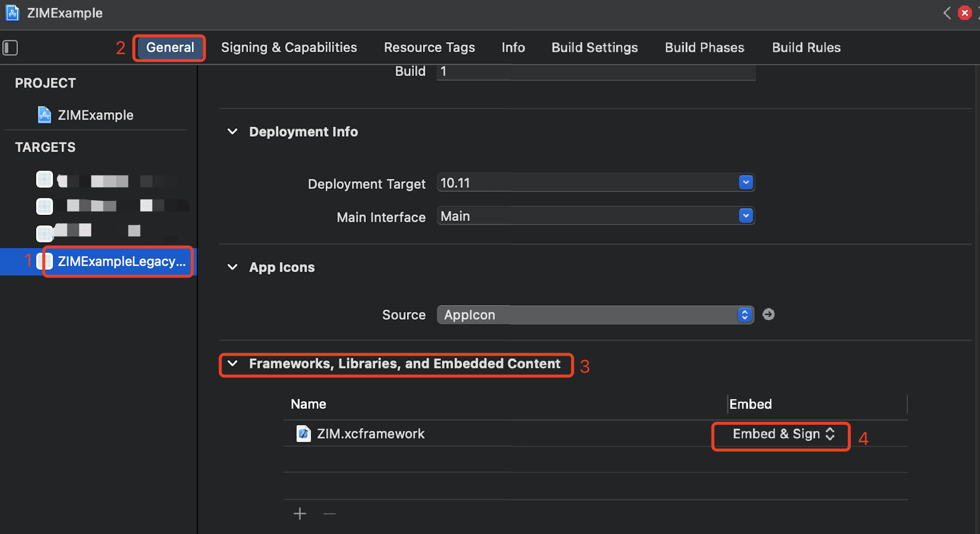The image size is (980, 534).
Task: Click the ZIMExampleLegacy target app icon
Action: pos(45,261)
